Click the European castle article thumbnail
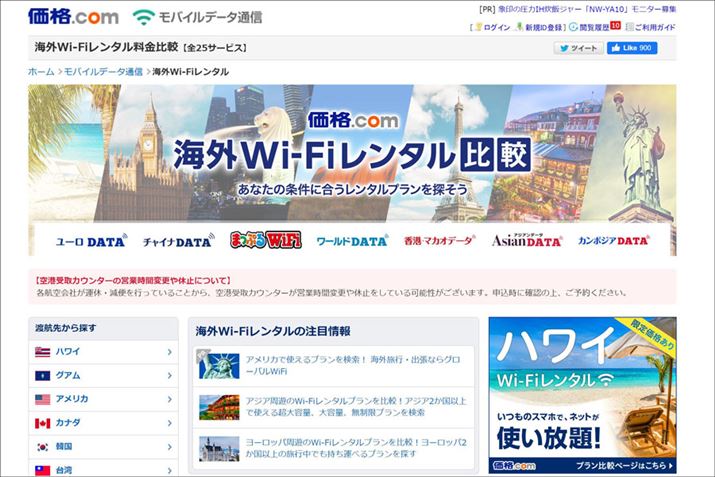The image size is (715, 477). [x=219, y=449]
